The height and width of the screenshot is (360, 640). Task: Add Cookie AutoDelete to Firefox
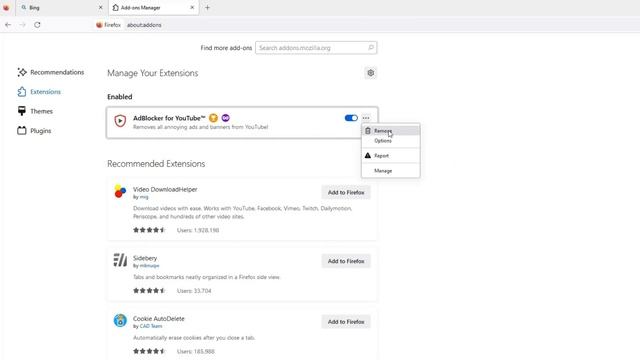[346, 322]
